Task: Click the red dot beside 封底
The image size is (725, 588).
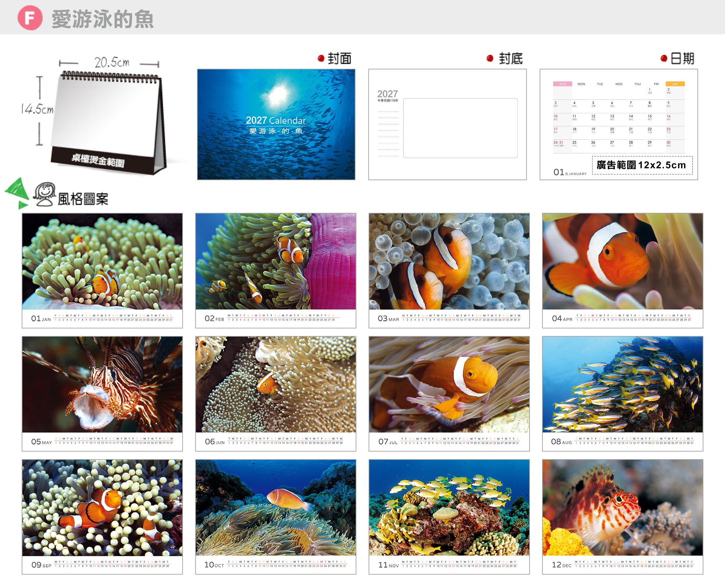Action: tap(490, 58)
